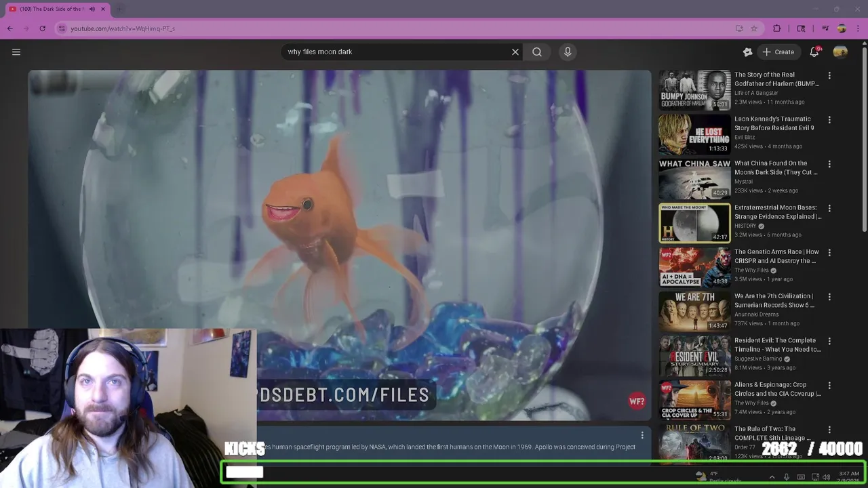This screenshot has width=868, height=488.
Task: Click the address bar URL
Action: [123, 28]
